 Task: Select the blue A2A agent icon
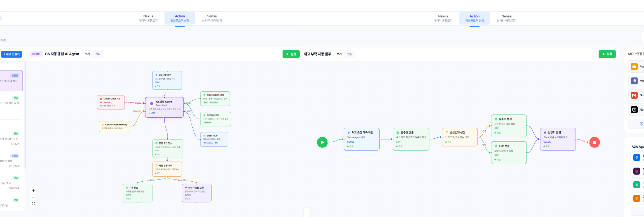click(636, 157)
